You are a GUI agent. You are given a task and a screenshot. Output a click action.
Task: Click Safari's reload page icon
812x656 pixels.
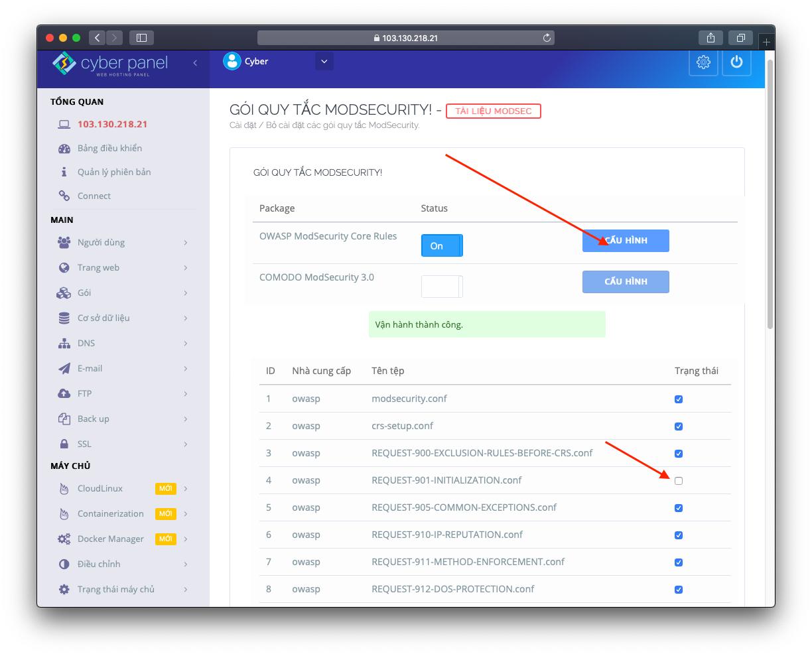[x=547, y=38]
